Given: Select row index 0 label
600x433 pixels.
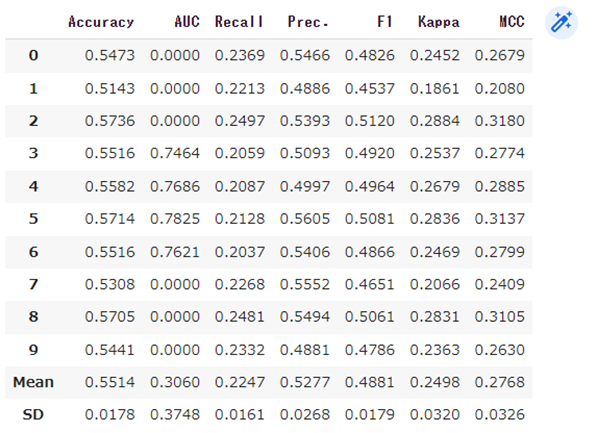Looking at the screenshot, I should tap(33, 54).
